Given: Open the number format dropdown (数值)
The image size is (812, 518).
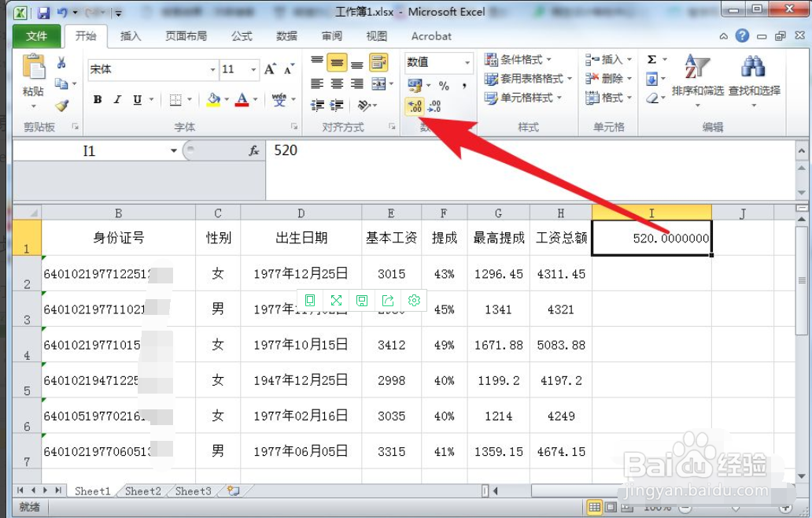Looking at the screenshot, I should (467, 62).
